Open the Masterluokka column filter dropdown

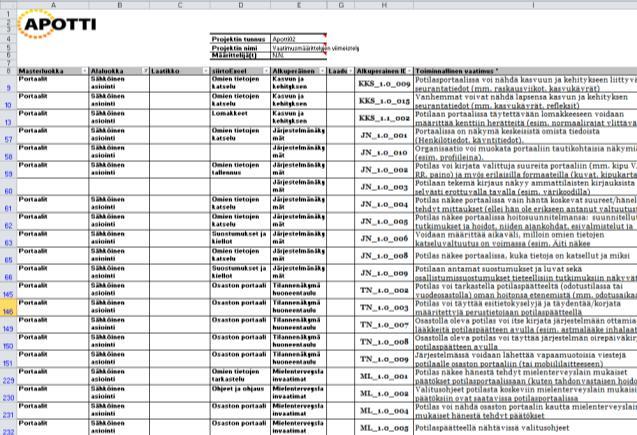pos(84,71)
